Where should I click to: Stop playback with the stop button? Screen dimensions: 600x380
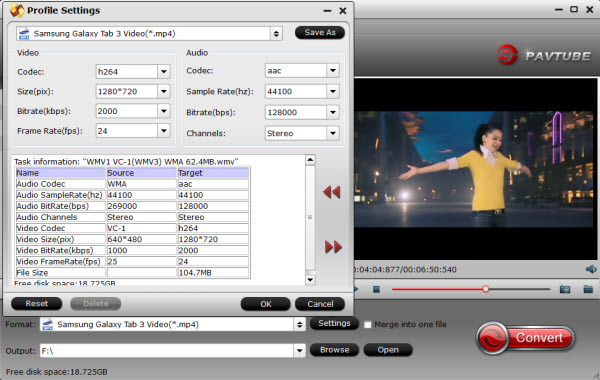click(377, 289)
